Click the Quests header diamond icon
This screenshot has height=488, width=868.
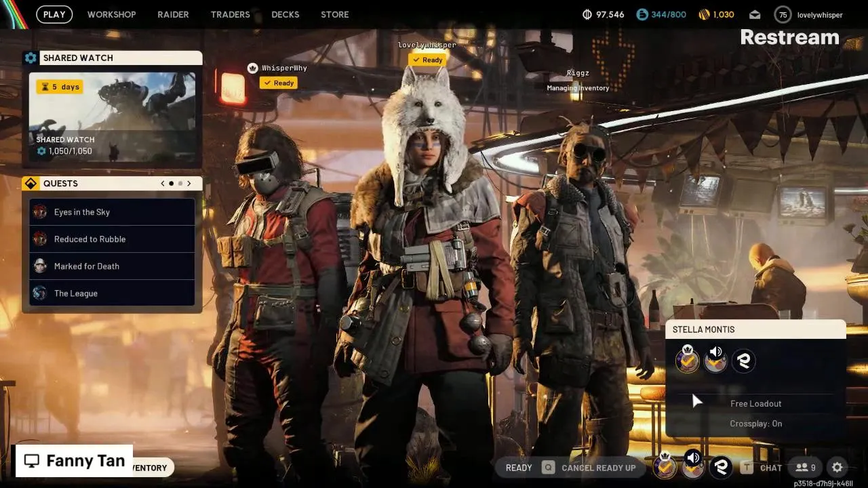[x=31, y=184]
